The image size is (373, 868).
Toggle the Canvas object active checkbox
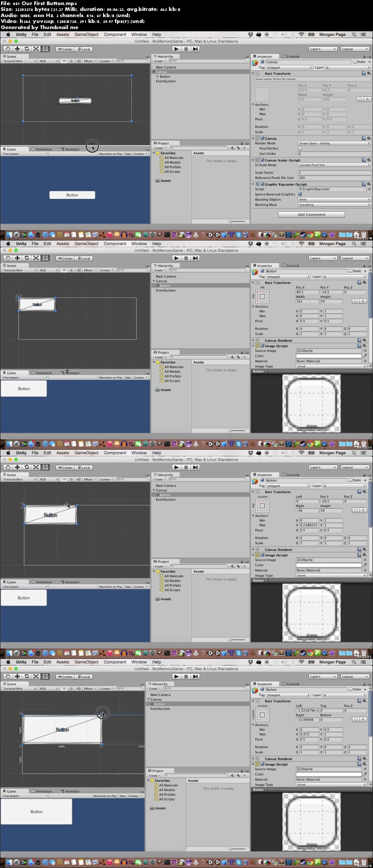[263, 62]
